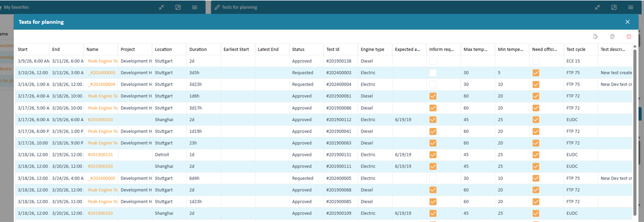
Task: Click the '1d6h' duration cell
Action: point(203,96)
